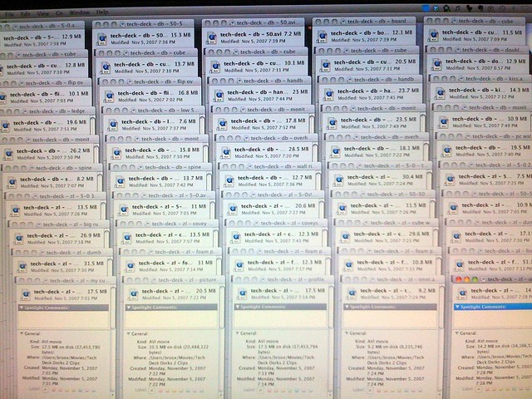Click the file icon beside 28.5 MB
This screenshot has height=399, width=532.
point(226,153)
